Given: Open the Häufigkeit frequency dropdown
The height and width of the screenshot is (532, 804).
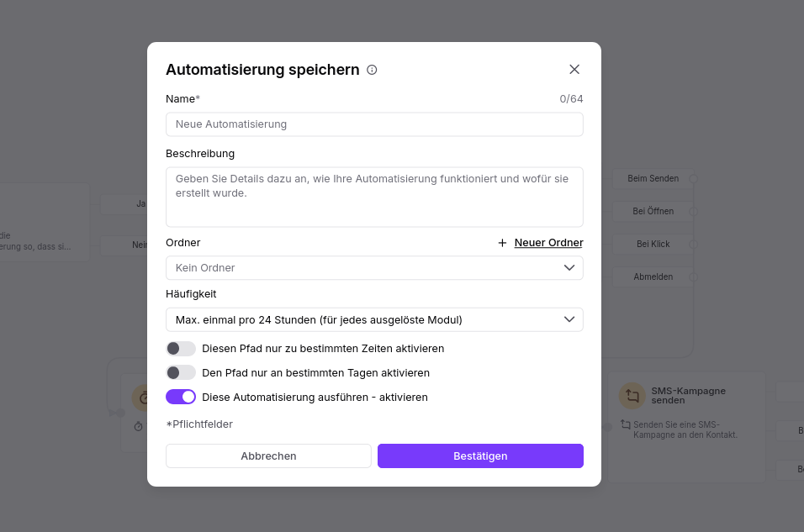Looking at the screenshot, I should (x=374, y=319).
